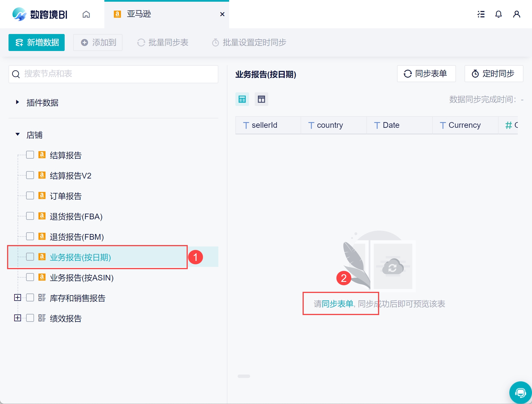Screen dimensions: 532x404
Task: Click the 新增数据 button
Action: [x=37, y=42]
